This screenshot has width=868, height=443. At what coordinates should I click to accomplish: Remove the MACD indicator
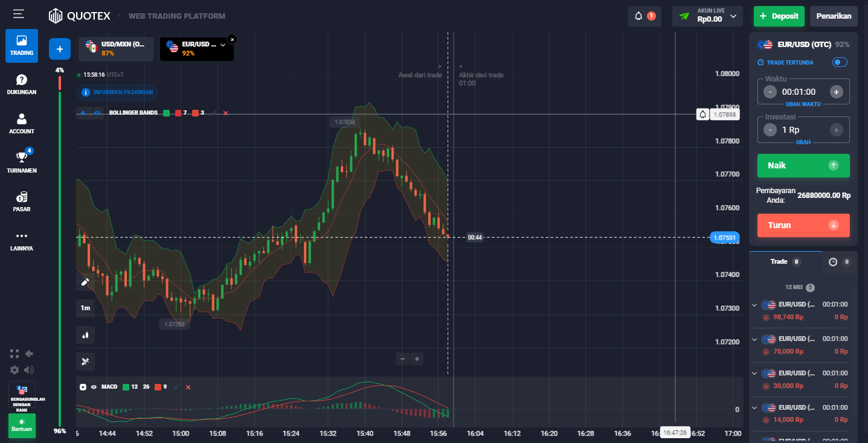pos(188,387)
